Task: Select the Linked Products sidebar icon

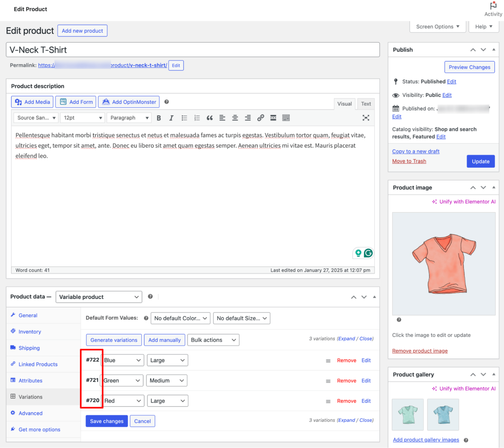Action: coord(13,364)
